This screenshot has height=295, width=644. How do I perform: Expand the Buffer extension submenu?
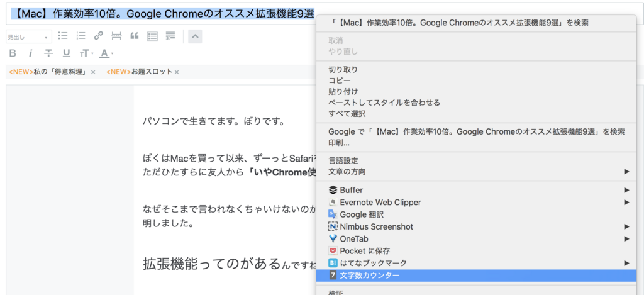(x=476, y=190)
